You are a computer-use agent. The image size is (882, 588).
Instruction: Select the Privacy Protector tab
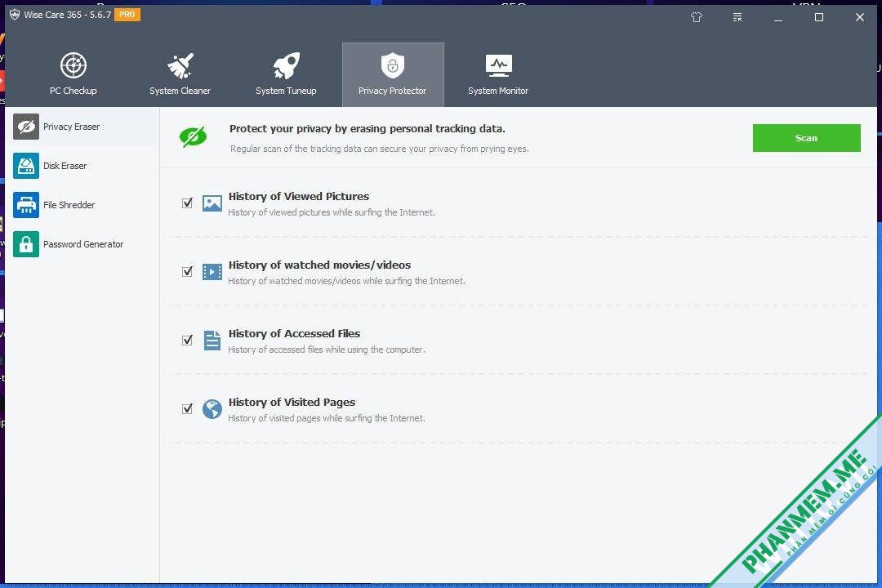(x=393, y=75)
